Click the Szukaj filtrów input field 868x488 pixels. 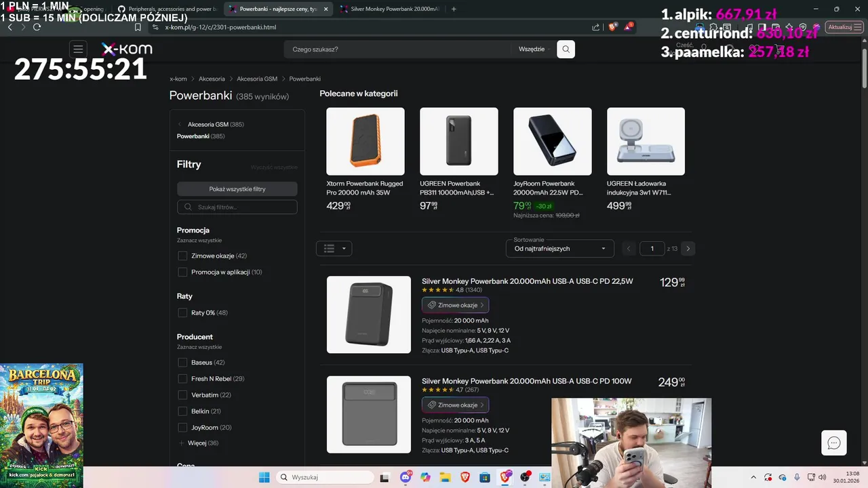click(x=237, y=207)
